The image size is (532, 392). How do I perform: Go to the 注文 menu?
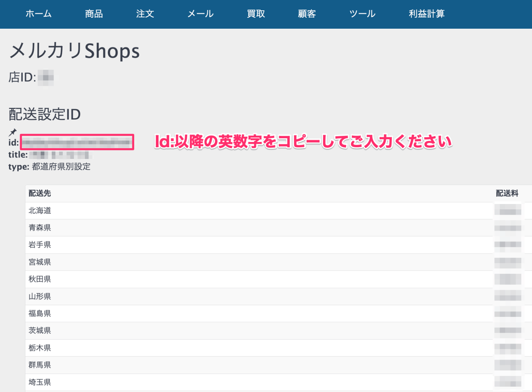[145, 14]
